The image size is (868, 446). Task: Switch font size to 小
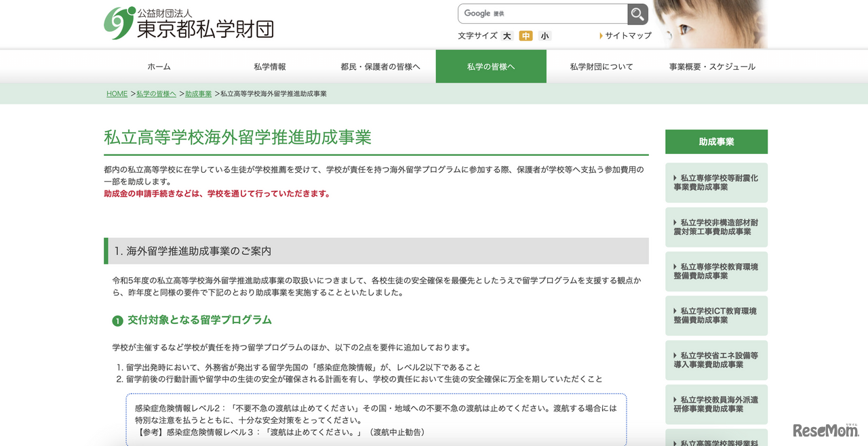(545, 35)
